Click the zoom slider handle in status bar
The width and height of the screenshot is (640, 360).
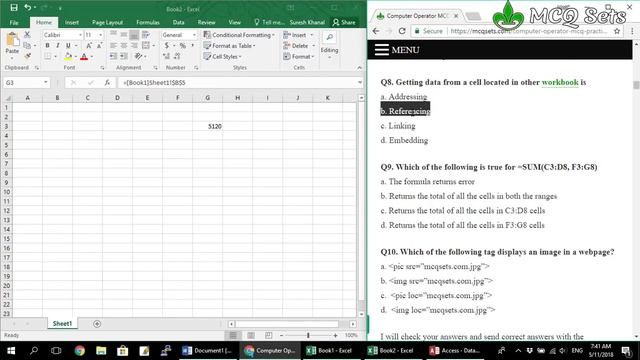[308, 335]
